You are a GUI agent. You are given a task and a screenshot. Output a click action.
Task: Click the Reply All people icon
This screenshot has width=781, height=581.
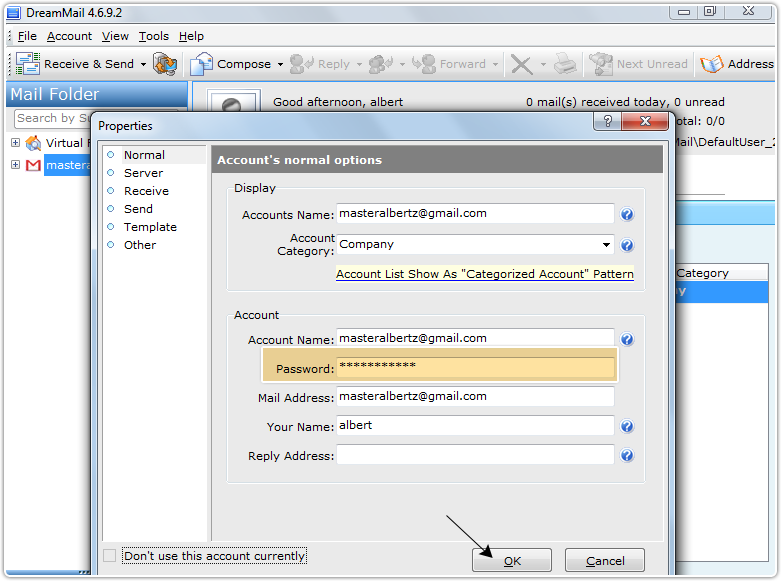point(381,64)
